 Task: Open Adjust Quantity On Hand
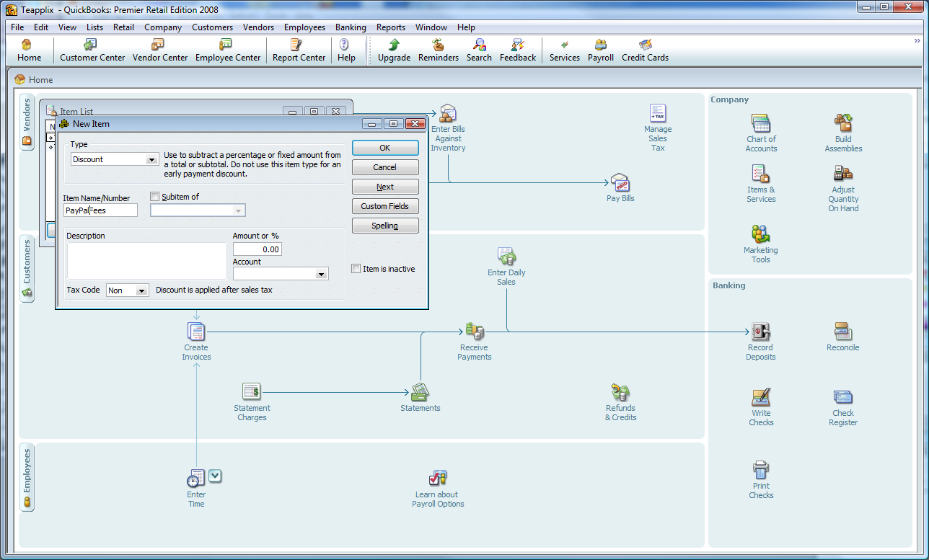(843, 189)
